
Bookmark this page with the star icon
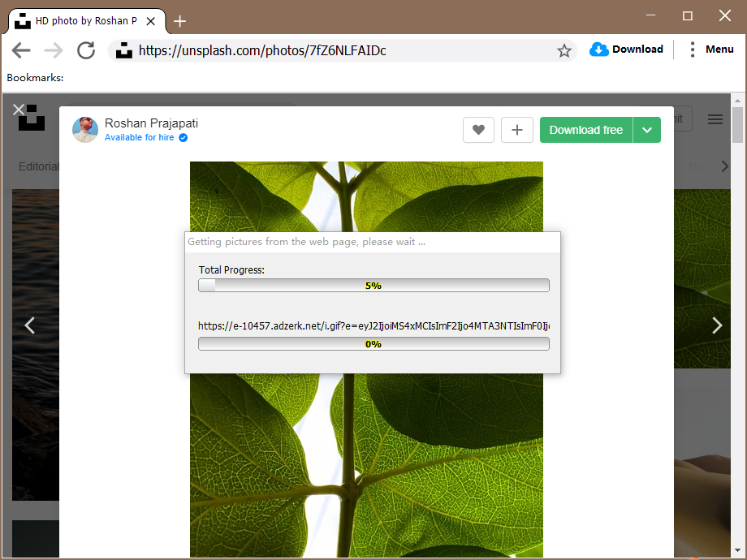tap(564, 50)
